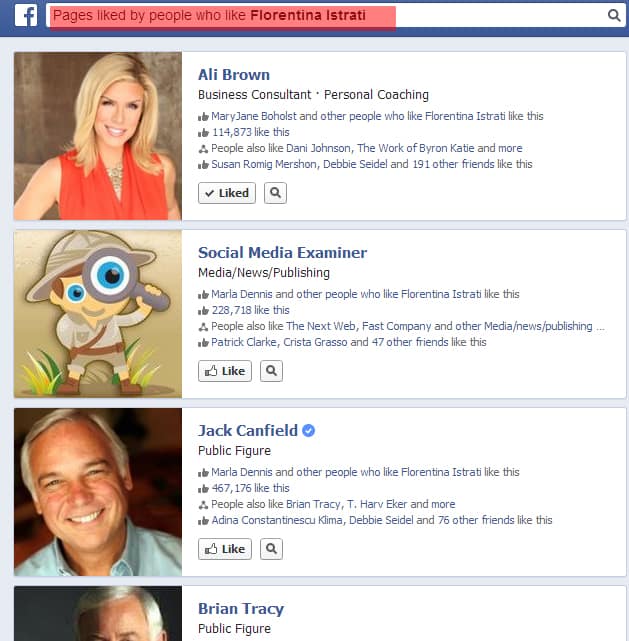Open Ali Brown's profile photo thumbnail

98,136
